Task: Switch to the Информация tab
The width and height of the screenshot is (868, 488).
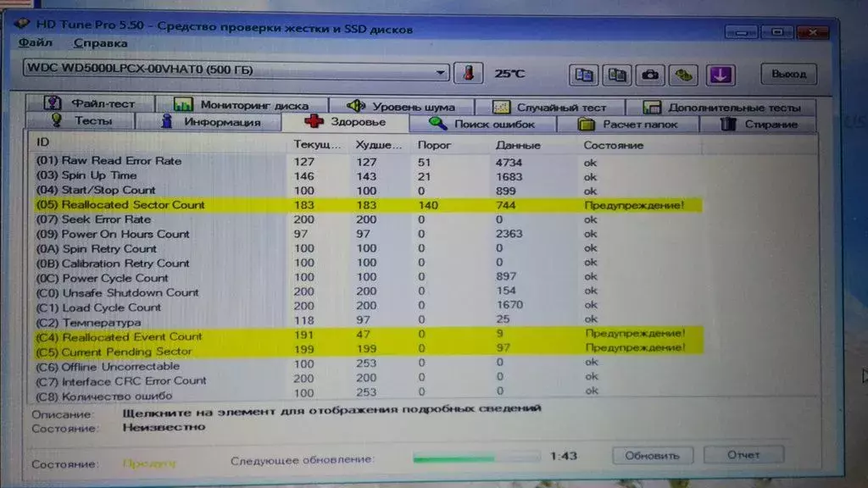Action: [x=209, y=122]
